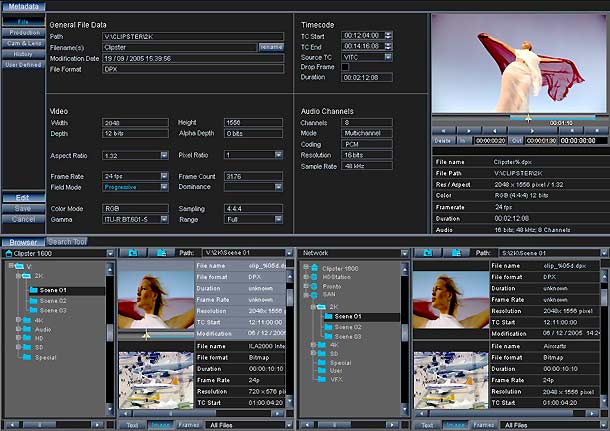
Task: Click the Audio folder icon in left tree
Action: coord(26,329)
